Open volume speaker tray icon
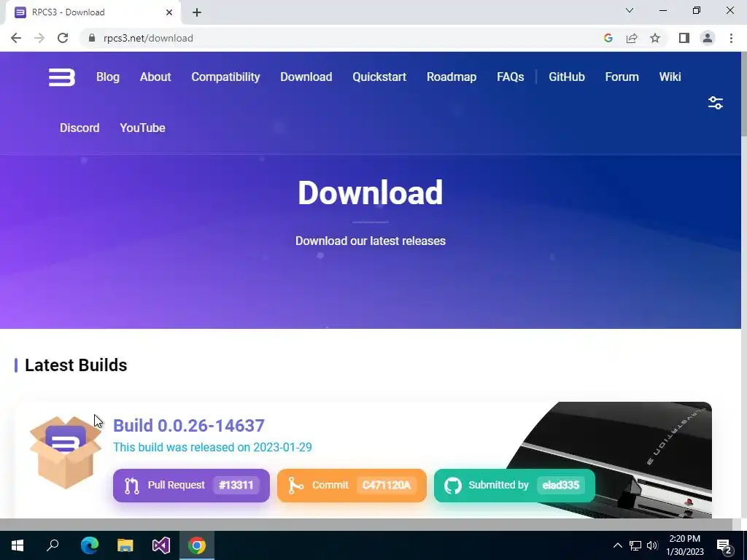Image resolution: width=747 pixels, height=560 pixels. [x=652, y=545]
